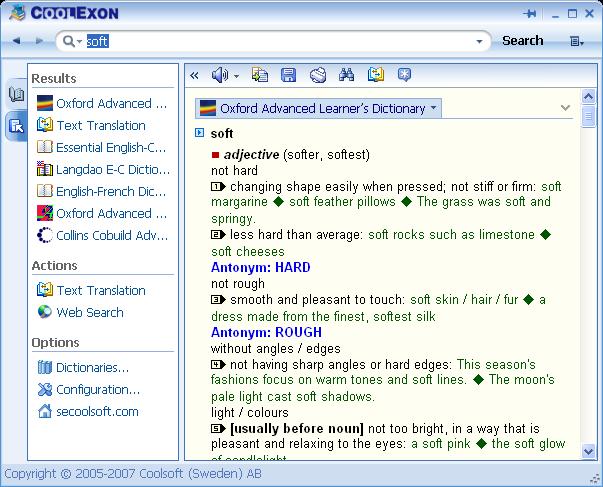This screenshot has height=487, width=603.
Task: Click the Configuration tools icon
Action: [45, 389]
